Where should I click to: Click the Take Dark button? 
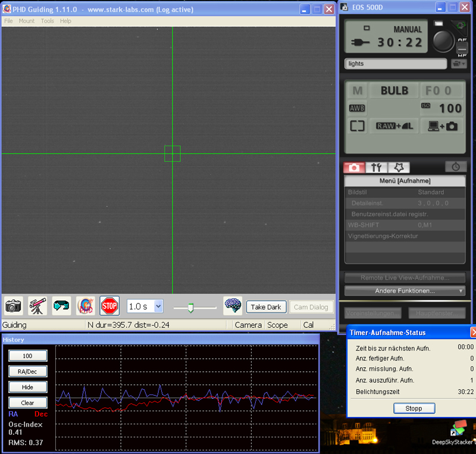(266, 307)
